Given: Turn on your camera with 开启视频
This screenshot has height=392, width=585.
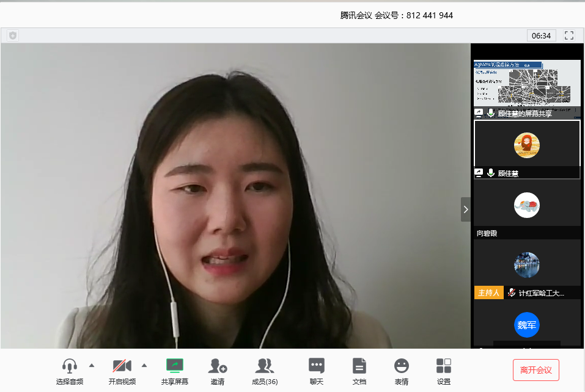Looking at the screenshot, I should [x=122, y=365].
